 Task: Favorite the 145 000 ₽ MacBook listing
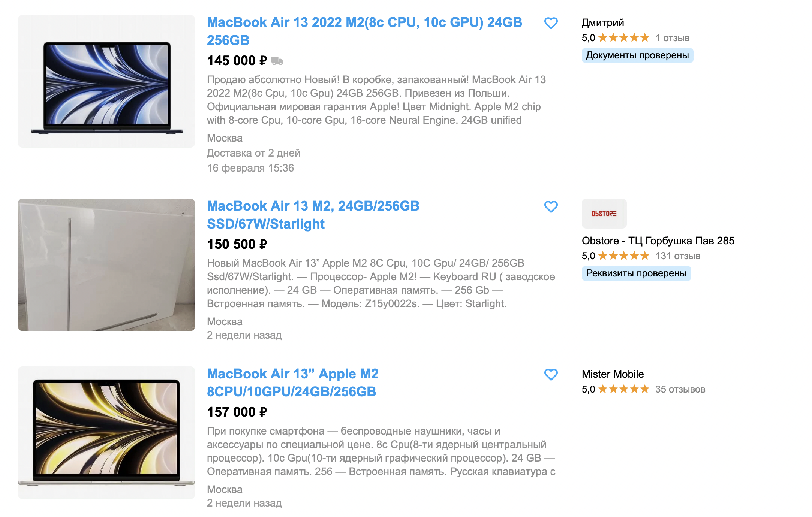[551, 23]
